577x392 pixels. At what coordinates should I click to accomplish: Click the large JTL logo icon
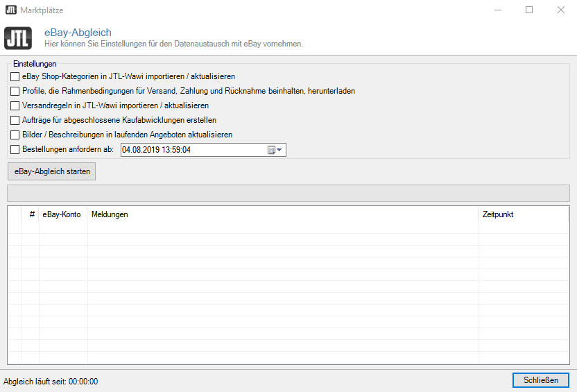coord(18,38)
